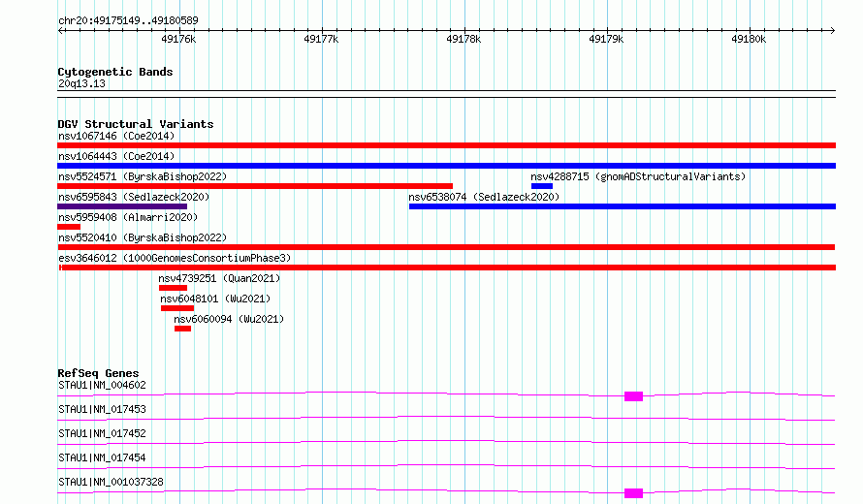863x504 pixels.
Task: Click the 49180k ruler tick label
Action: (749, 39)
